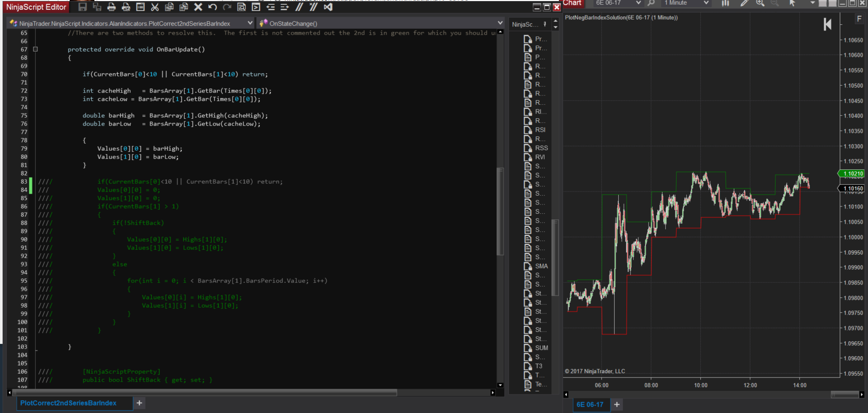Click the code line 'protected override void OnBarUpdate()'
The height and width of the screenshot is (413, 868).
click(136, 50)
